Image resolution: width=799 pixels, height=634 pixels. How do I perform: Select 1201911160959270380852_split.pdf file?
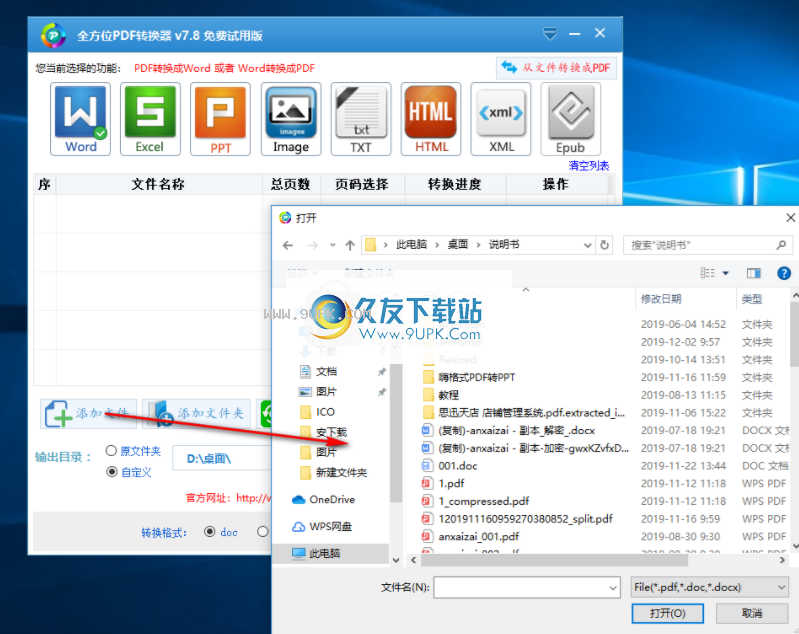click(x=525, y=519)
